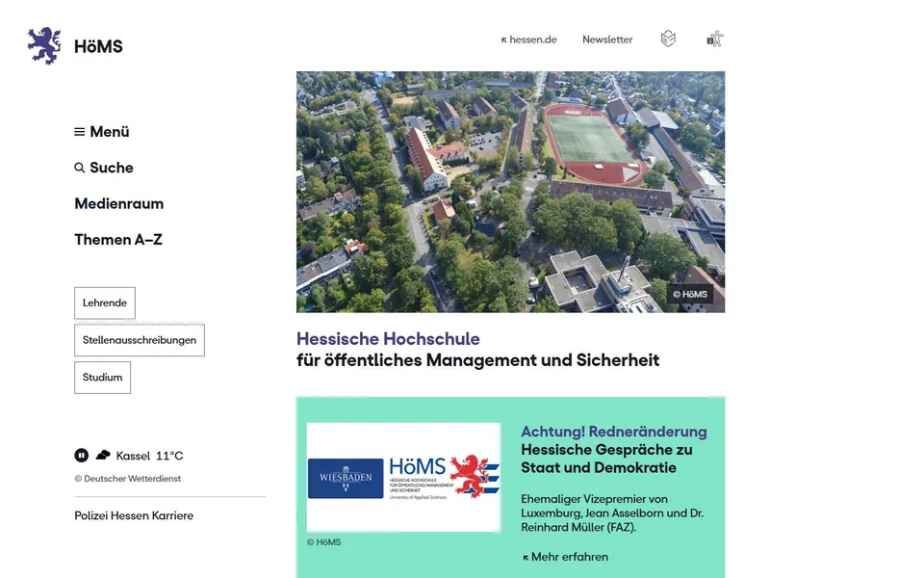Click the easy language book icon
The height and width of the screenshot is (578, 924).
pos(668,39)
